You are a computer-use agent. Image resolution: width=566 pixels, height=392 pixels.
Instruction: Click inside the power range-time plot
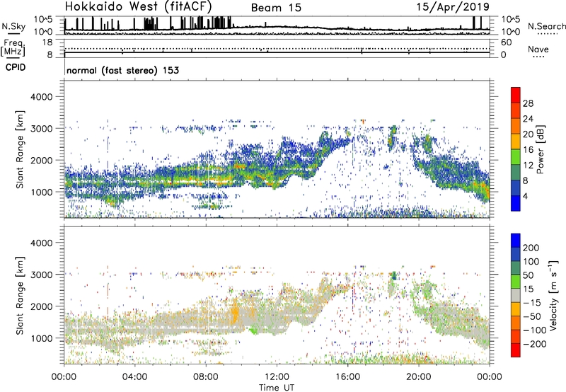coord(277,149)
